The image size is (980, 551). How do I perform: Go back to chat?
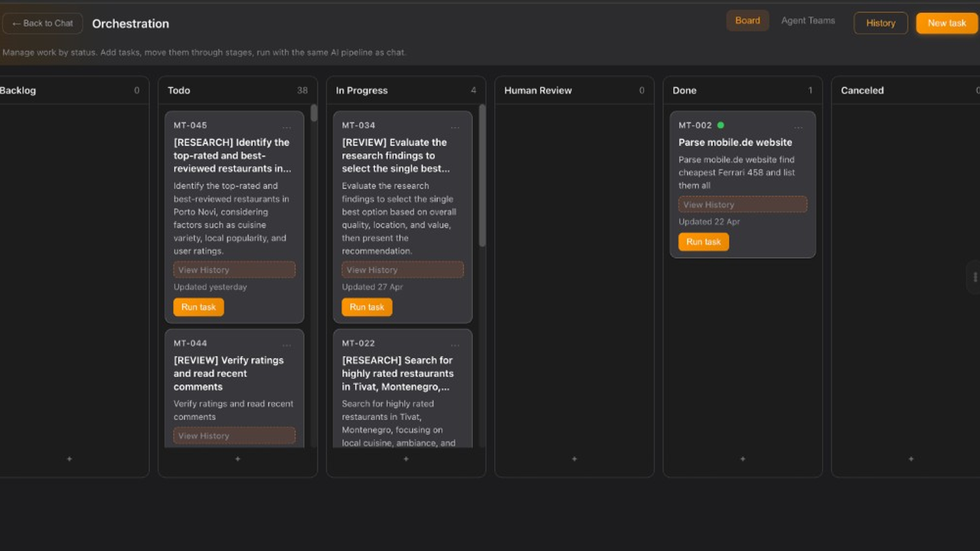click(x=43, y=24)
